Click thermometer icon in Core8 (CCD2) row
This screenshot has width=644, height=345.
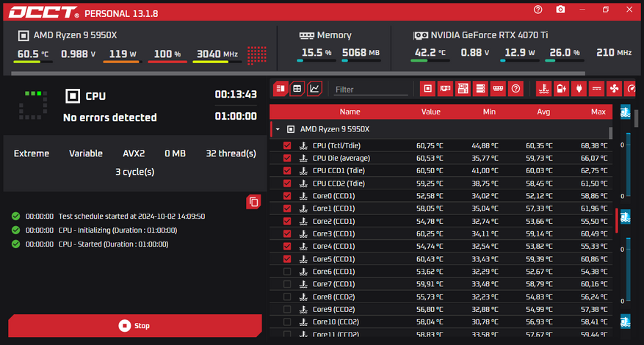(x=303, y=297)
